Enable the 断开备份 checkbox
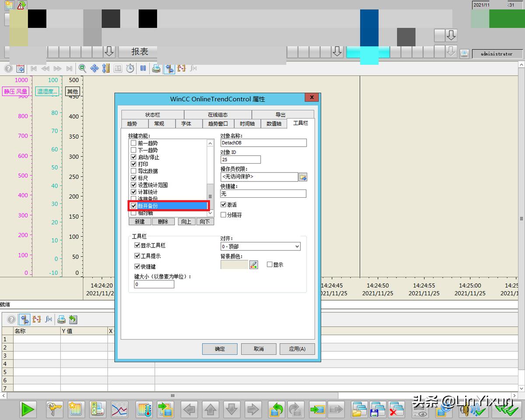 click(x=134, y=206)
